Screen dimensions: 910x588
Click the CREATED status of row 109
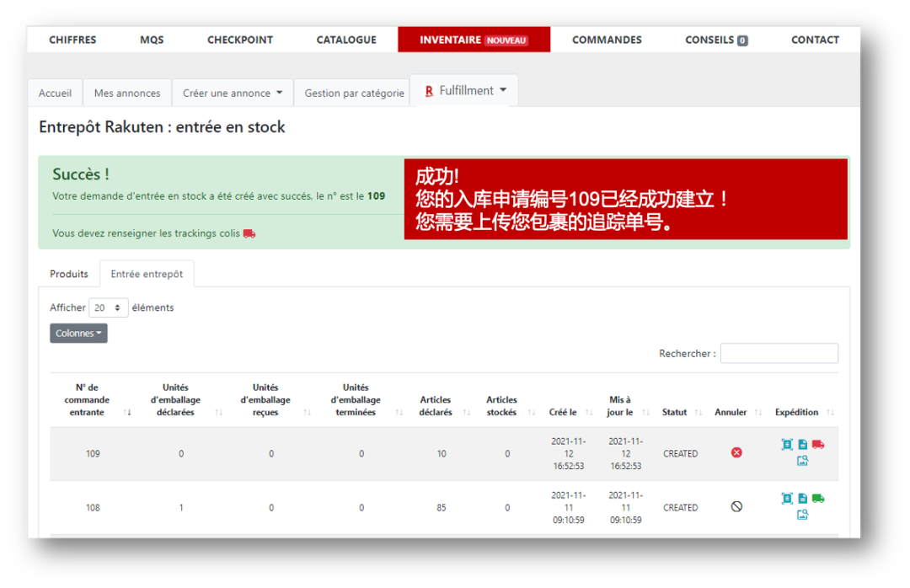680,454
